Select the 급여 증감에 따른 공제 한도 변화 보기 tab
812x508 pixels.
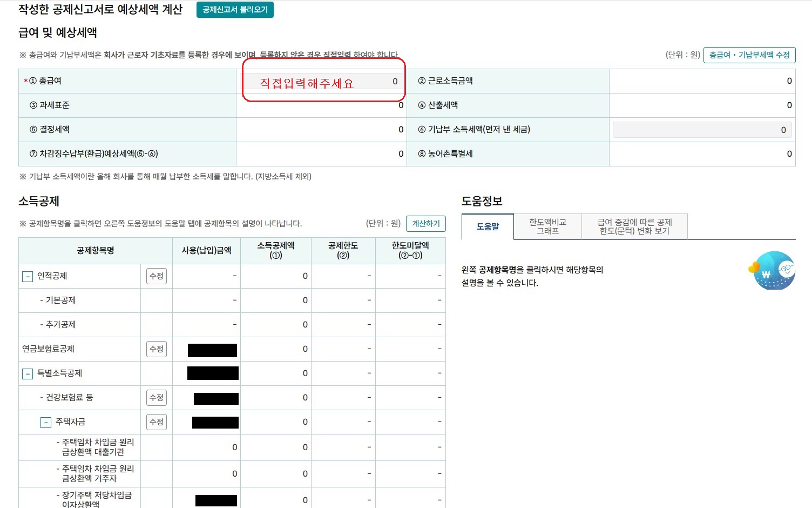(634, 226)
